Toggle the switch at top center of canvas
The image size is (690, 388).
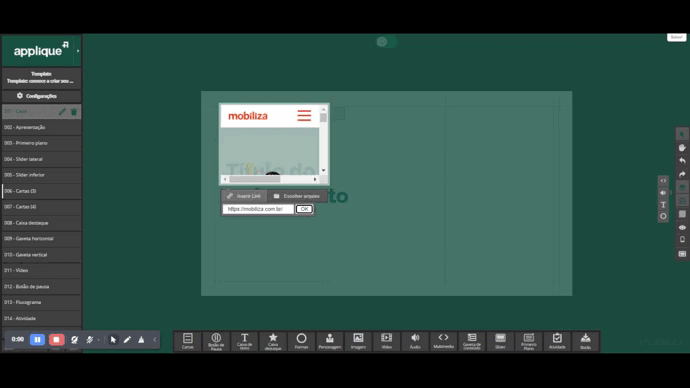[x=386, y=42]
